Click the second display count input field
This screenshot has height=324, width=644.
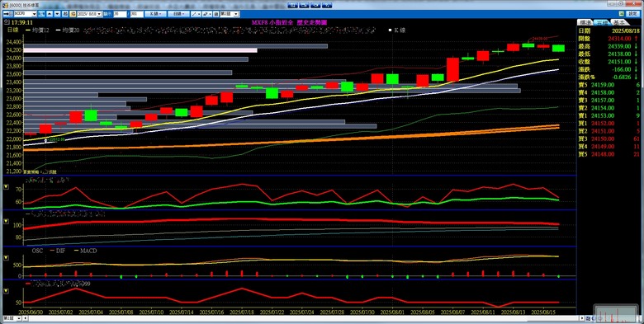tap(137, 14)
